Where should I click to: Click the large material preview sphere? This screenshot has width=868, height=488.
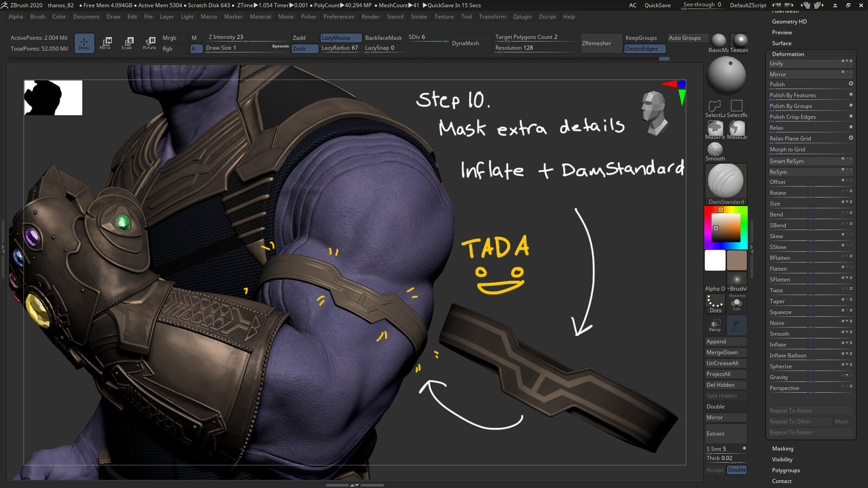(x=726, y=75)
